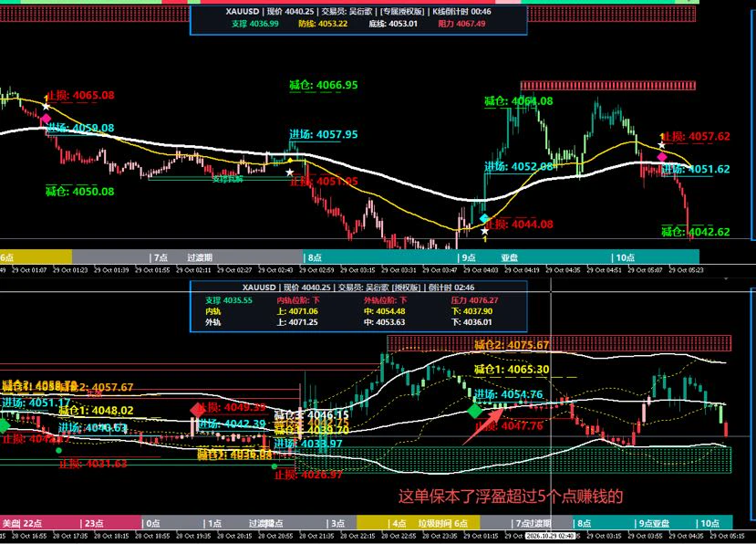The height and width of the screenshot is (544, 756).
Task: Click 阻力 4067.49 in the top info panel
Action: click(x=461, y=24)
